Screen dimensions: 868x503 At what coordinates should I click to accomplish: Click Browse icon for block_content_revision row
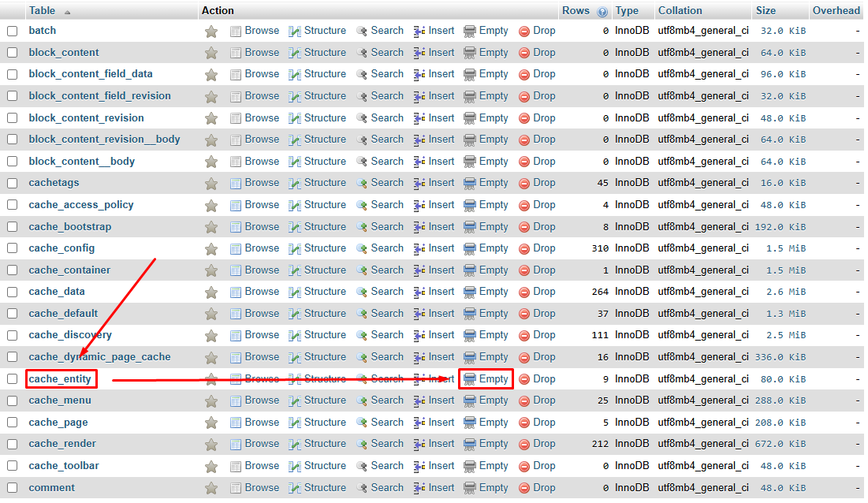236,118
